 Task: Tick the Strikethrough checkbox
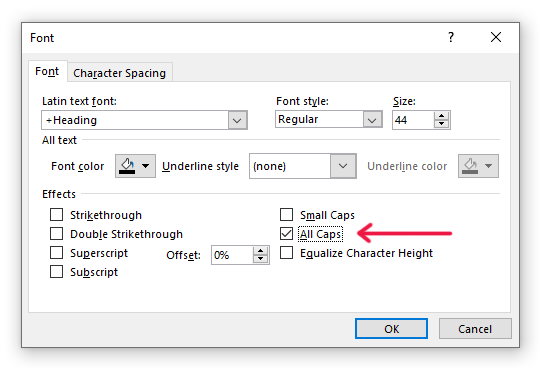[56, 214]
